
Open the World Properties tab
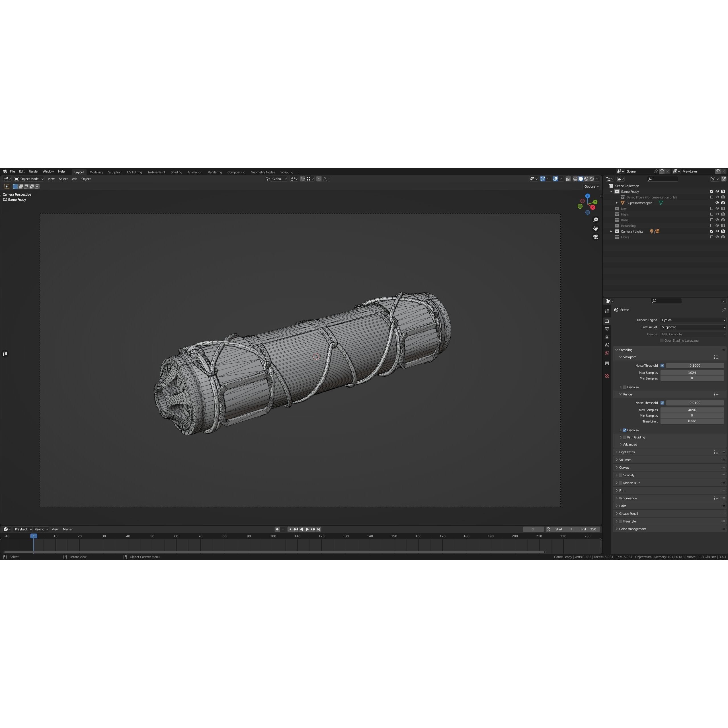pyautogui.click(x=607, y=353)
